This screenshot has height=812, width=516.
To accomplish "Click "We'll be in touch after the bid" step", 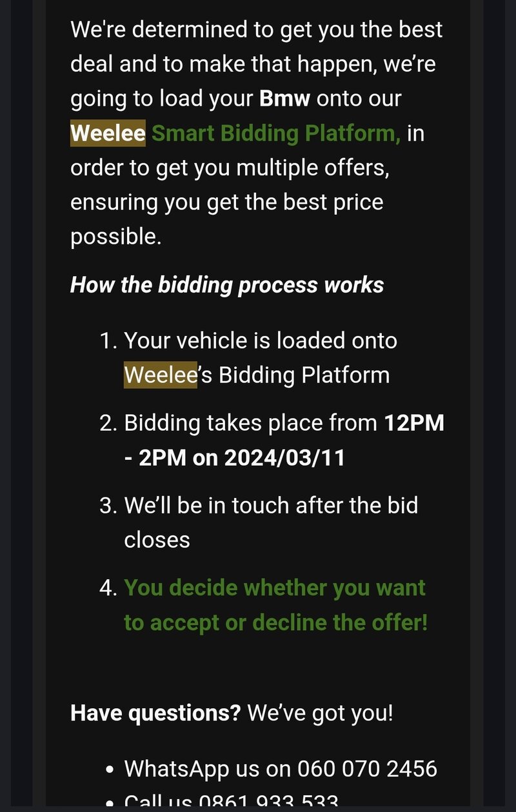I will [271, 505].
